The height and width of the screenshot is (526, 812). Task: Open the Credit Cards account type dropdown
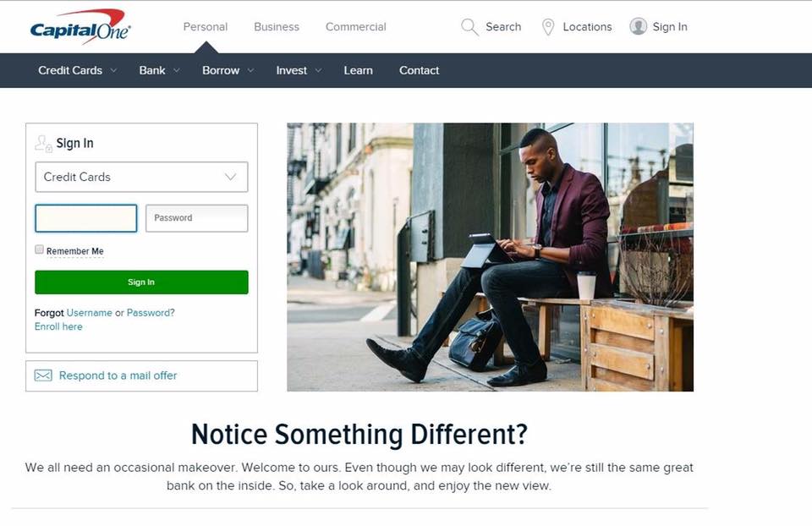click(x=141, y=177)
